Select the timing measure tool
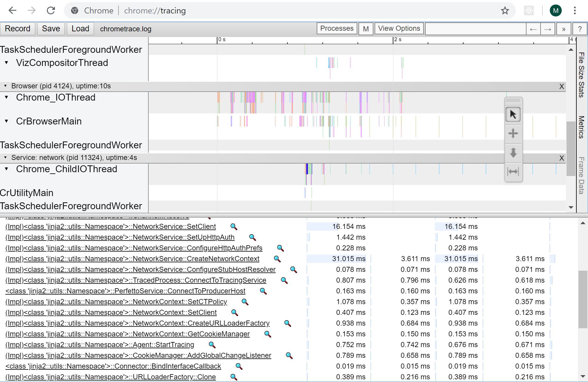Image resolution: width=588 pixels, height=382 pixels. point(513,172)
